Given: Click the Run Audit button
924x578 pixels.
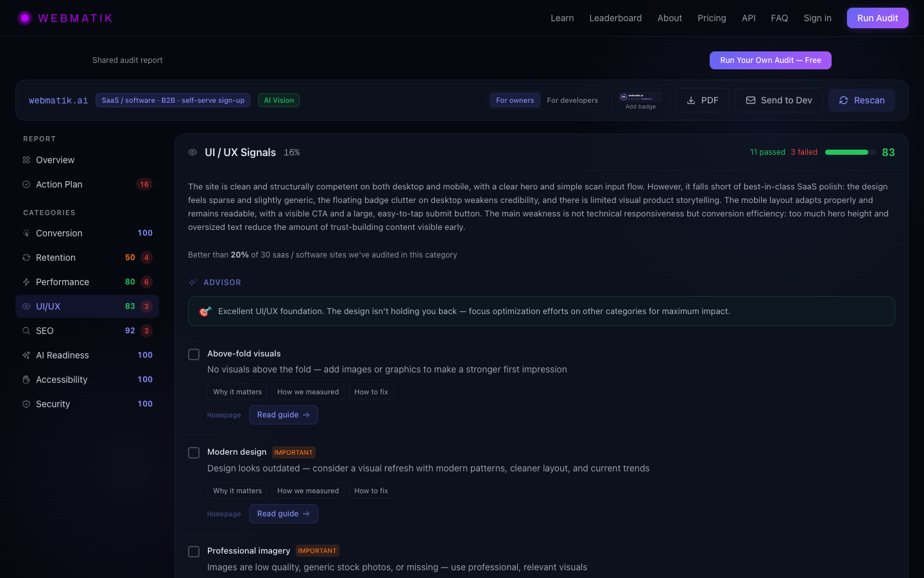Looking at the screenshot, I should point(877,18).
